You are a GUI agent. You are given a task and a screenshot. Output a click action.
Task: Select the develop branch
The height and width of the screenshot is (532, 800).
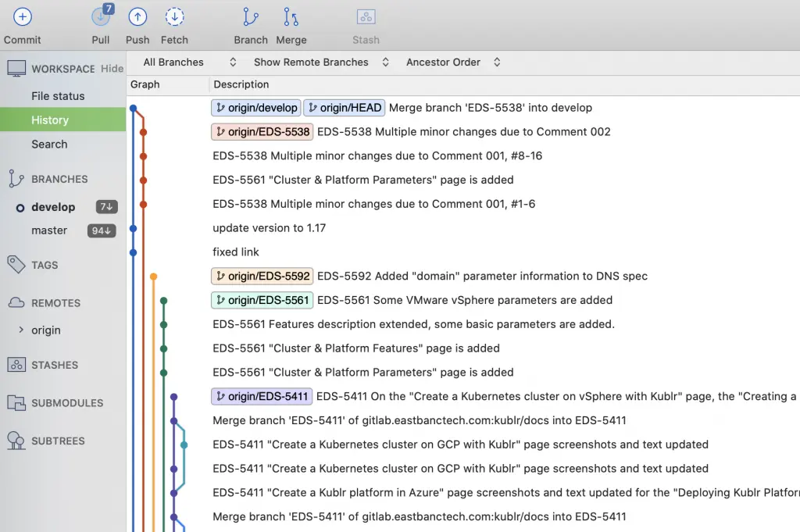[x=53, y=206]
